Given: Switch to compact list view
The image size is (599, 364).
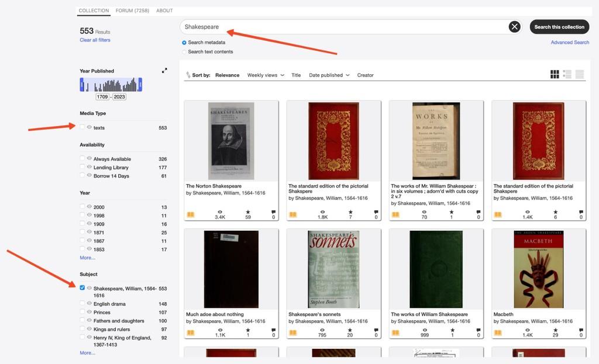Looking at the screenshot, I should 580,74.
